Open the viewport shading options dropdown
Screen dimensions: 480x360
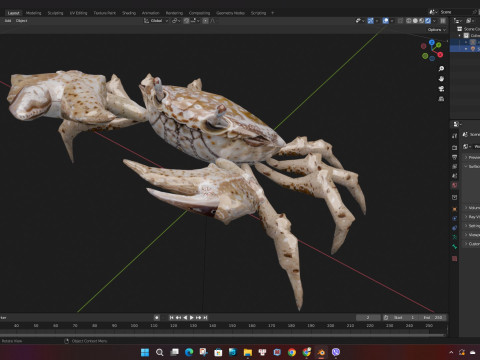(434, 21)
